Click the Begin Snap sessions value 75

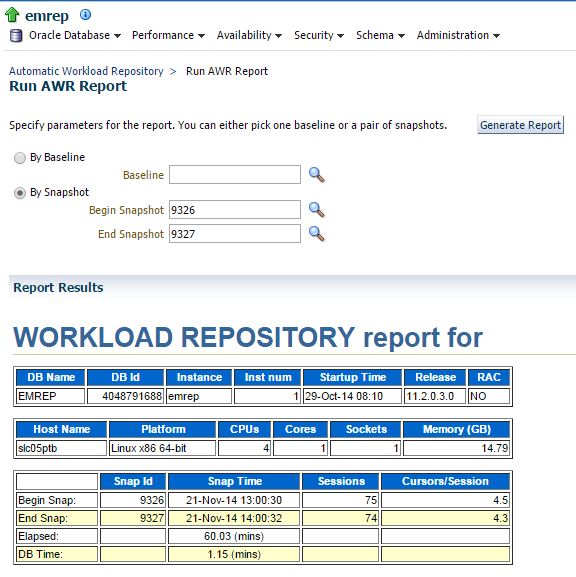pyautogui.click(x=340, y=500)
